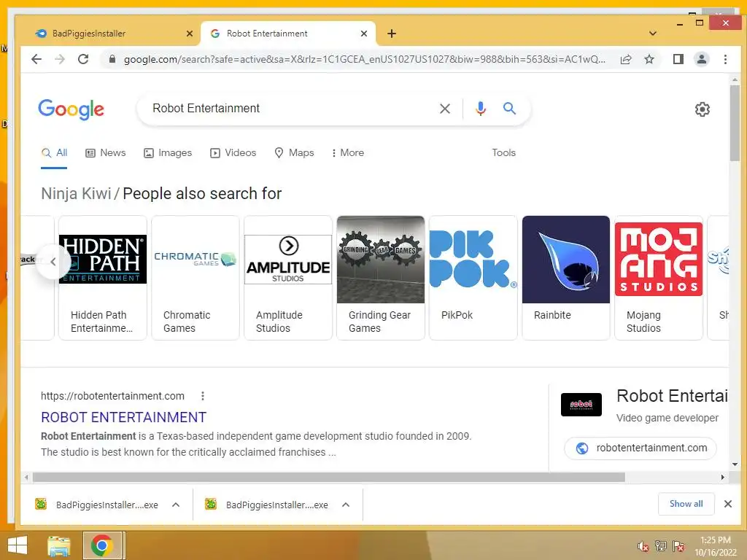Viewport: 747px width, 560px height.
Task: Share this page via the share icon
Action: (x=625, y=59)
